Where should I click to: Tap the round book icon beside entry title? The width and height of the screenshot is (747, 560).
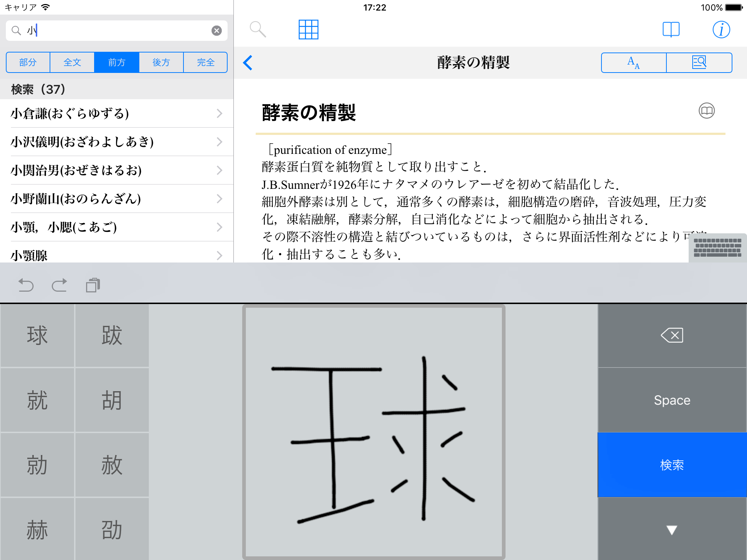pyautogui.click(x=707, y=111)
